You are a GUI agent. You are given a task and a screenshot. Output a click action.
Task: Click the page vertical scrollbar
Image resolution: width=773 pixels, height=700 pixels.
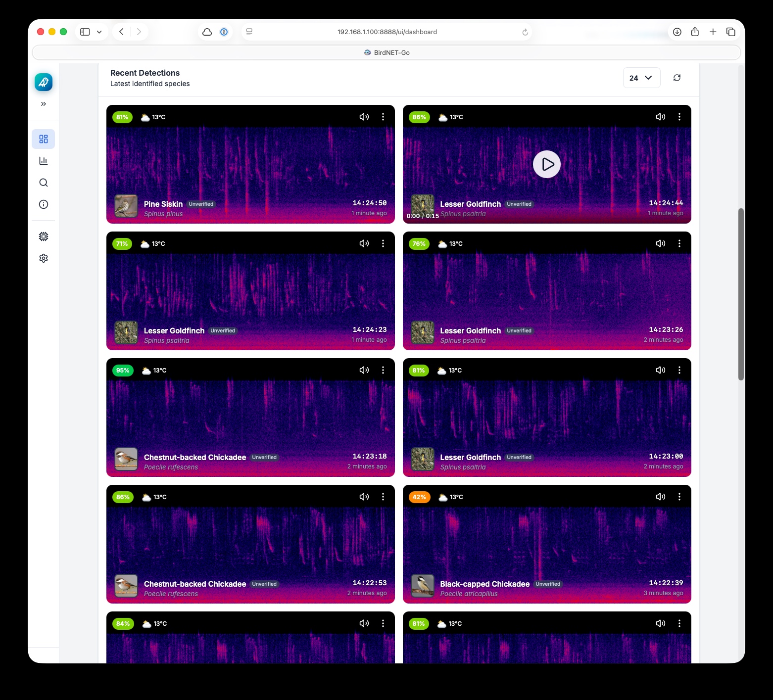[x=741, y=294]
